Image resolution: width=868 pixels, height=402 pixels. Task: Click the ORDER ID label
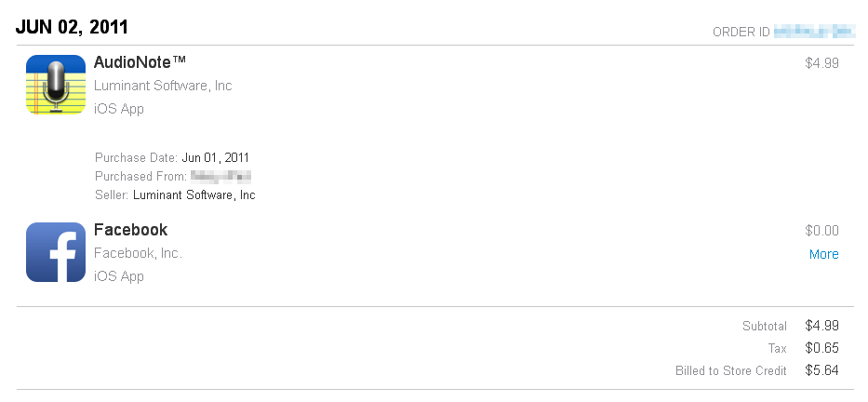click(x=741, y=32)
